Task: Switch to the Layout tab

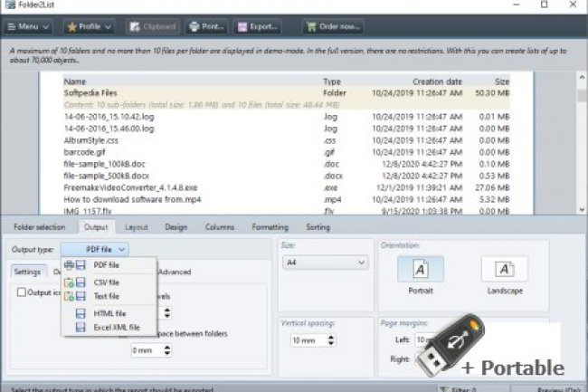Action: [137, 227]
